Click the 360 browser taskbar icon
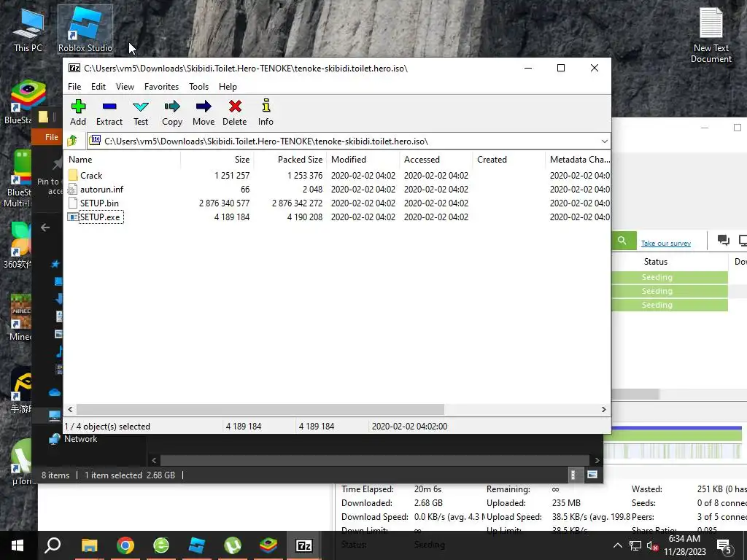The width and height of the screenshot is (747, 560). pos(161,545)
